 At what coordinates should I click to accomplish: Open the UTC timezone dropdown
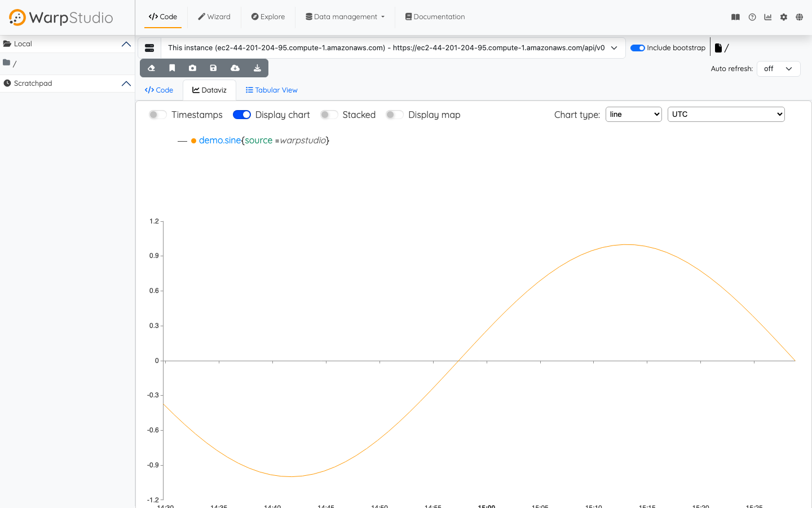coord(726,114)
